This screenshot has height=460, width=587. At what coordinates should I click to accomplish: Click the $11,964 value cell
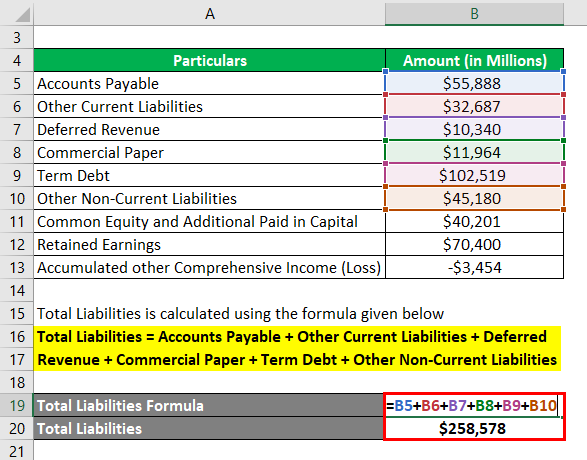click(x=474, y=152)
